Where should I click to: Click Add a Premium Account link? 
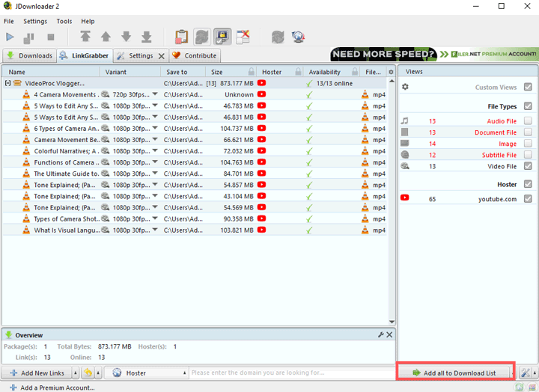[52, 388]
